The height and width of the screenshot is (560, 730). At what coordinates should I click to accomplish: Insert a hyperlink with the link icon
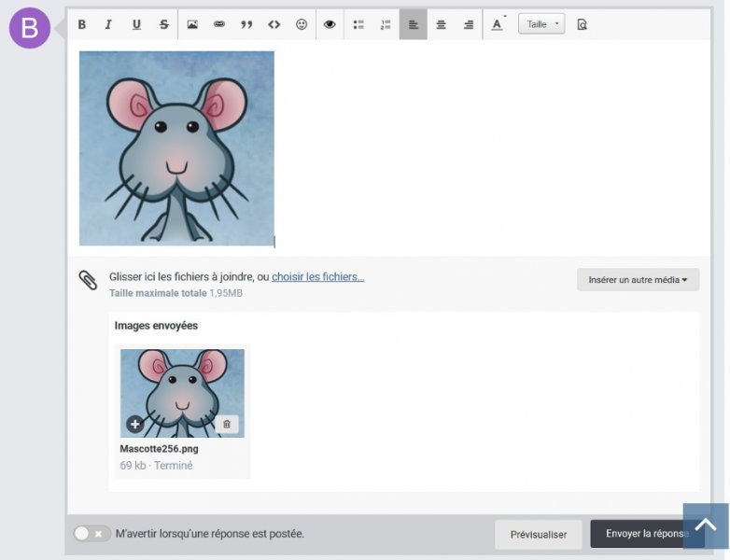(219, 24)
